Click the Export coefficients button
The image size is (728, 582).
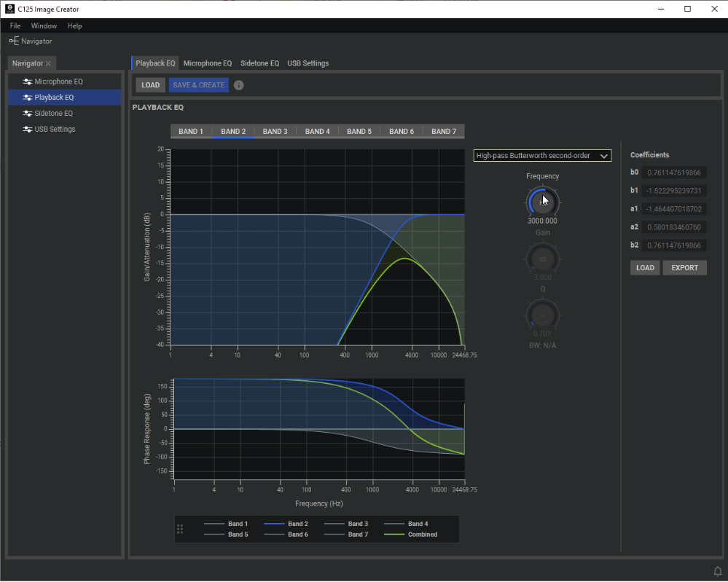pos(684,267)
